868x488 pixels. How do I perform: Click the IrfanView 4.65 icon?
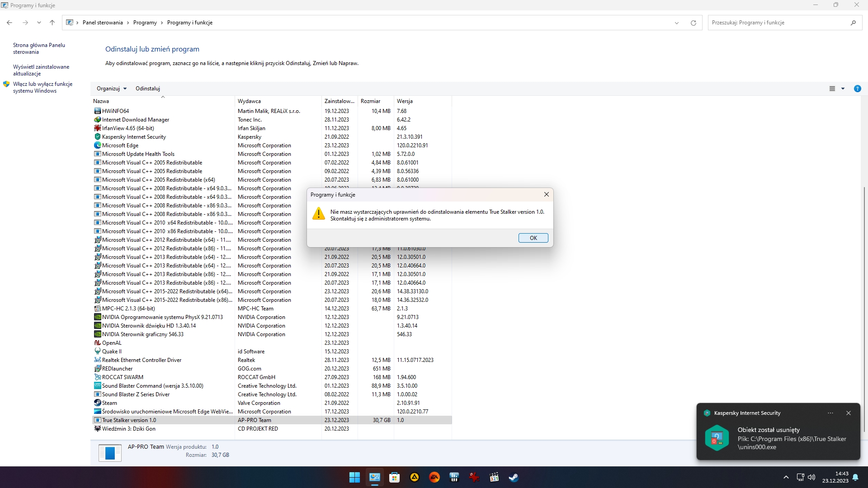(x=97, y=128)
